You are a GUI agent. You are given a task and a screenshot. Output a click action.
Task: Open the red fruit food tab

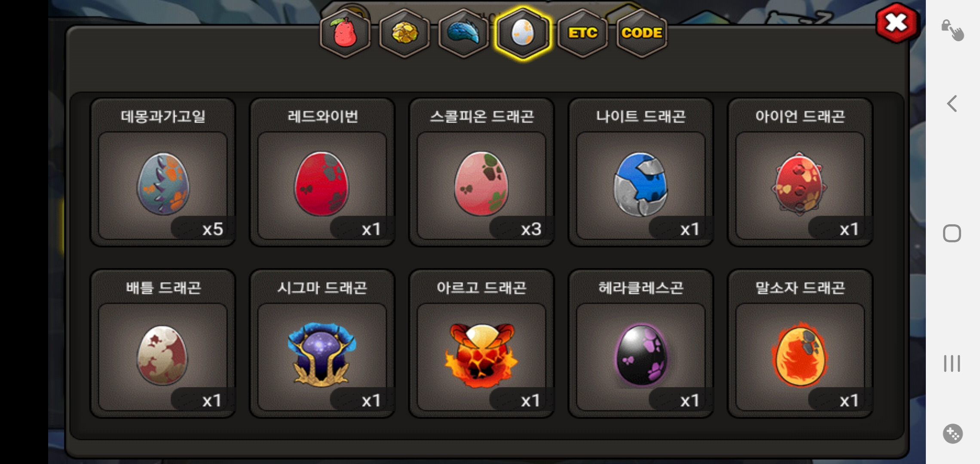click(x=345, y=33)
